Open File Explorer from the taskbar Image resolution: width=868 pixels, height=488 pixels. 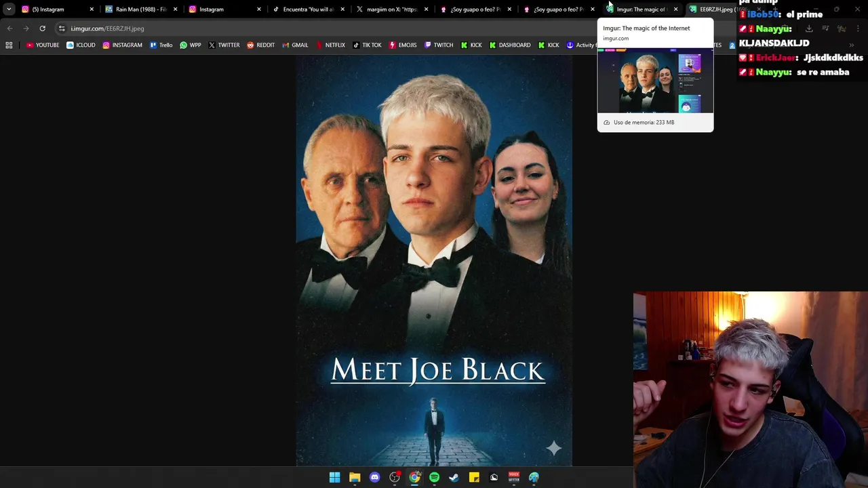[355, 477]
